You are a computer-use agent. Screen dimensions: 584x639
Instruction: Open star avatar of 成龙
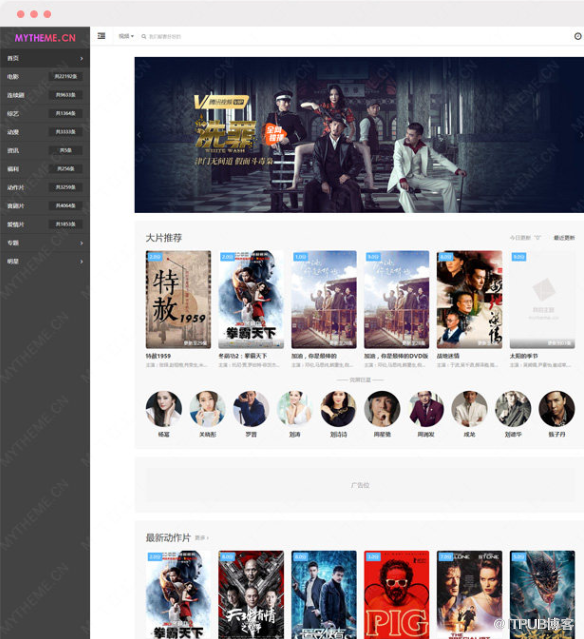(x=469, y=409)
